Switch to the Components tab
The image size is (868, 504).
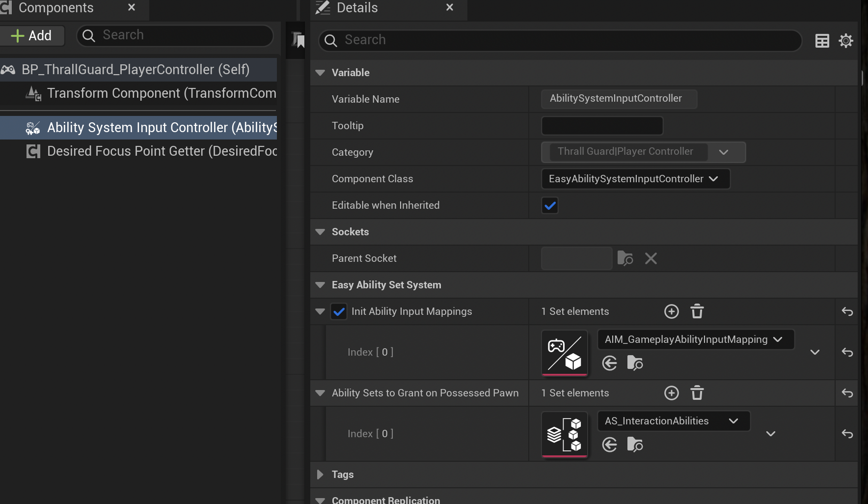pos(55,8)
